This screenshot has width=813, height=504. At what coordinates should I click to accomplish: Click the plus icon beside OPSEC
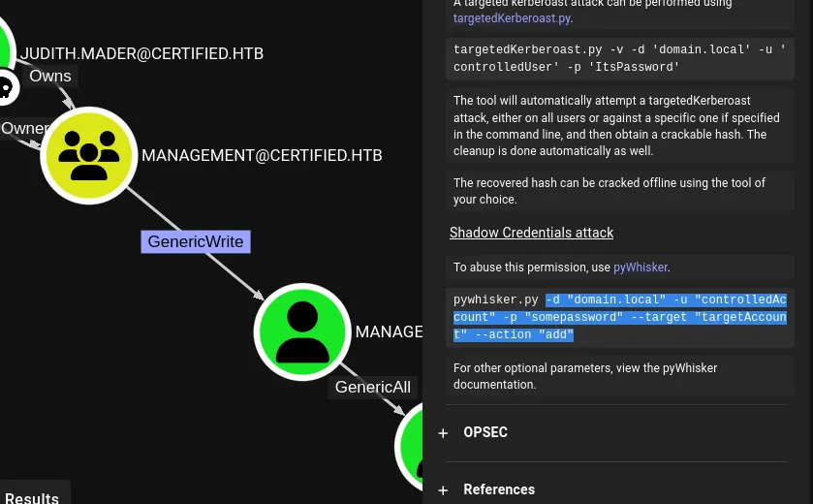point(443,433)
